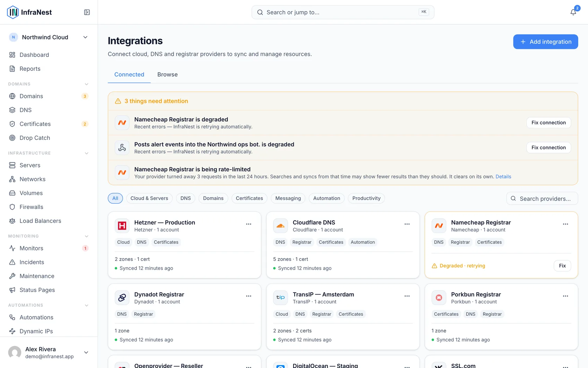This screenshot has width=588, height=368.
Task: Open Load Balancers in the sidebar
Action: coord(49,221)
